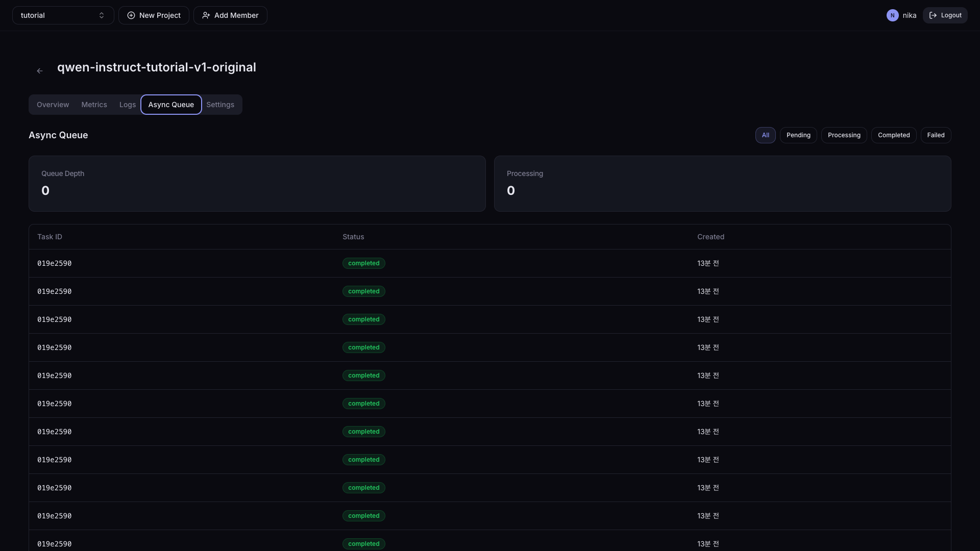Go to the Settings tab
Image resolution: width=980 pixels, height=551 pixels.
tap(220, 105)
